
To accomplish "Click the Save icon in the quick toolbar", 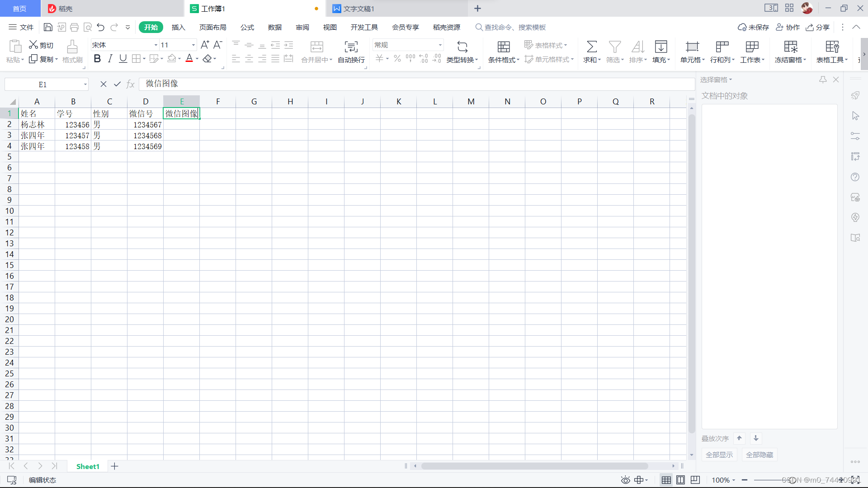I will [x=48, y=27].
